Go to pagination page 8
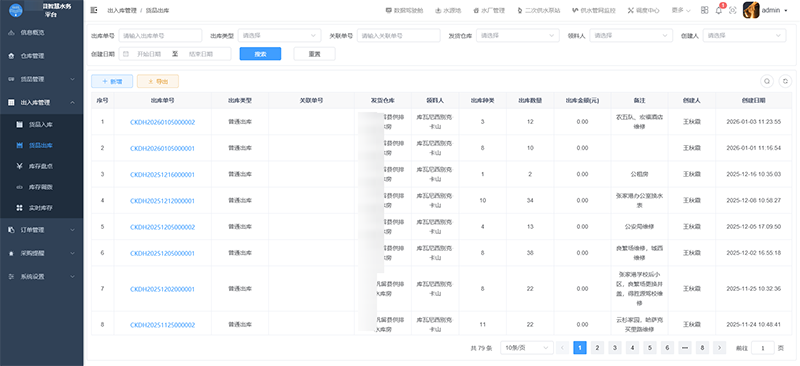Image resolution: width=800 pixels, height=366 pixels. [x=702, y=348]
